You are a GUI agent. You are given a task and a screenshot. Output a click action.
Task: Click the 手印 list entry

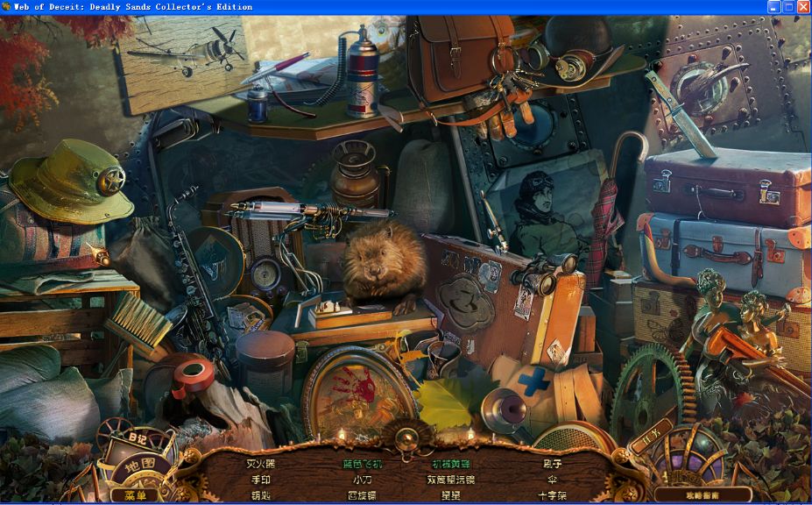coord(260,480)
